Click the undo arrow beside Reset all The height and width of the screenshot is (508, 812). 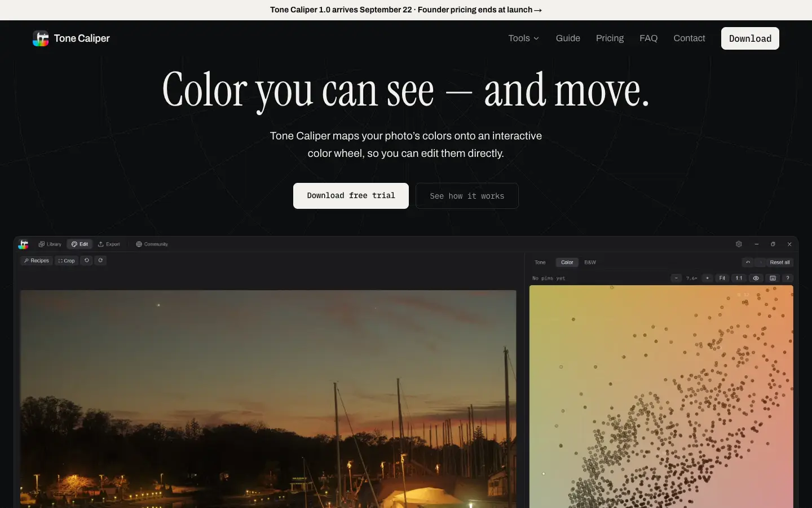pos(748,262)
